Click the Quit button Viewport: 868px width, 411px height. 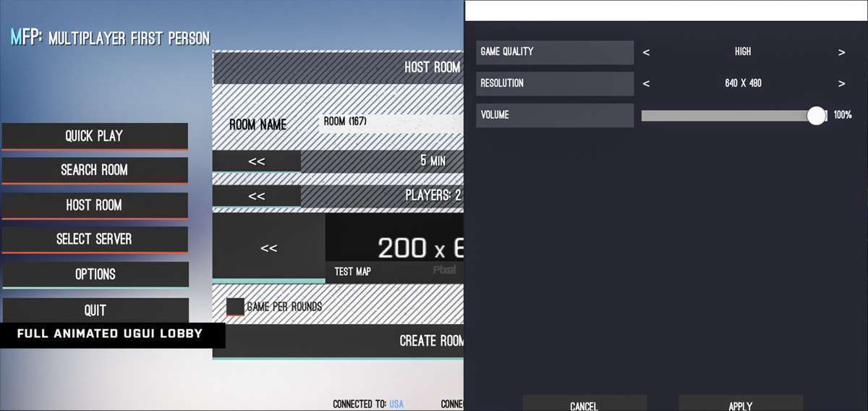click(95, 310)
